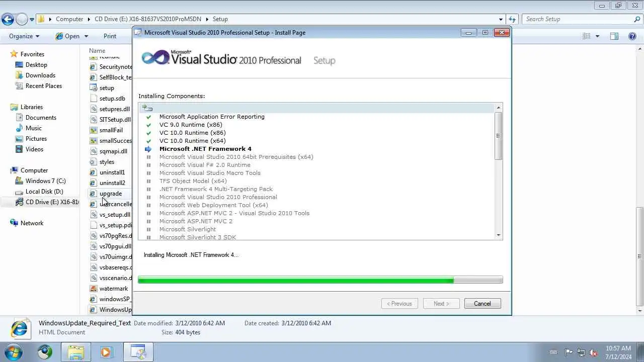Open Windows Explorer from taskbar
The image size is (644, 362).
[76, 352]
